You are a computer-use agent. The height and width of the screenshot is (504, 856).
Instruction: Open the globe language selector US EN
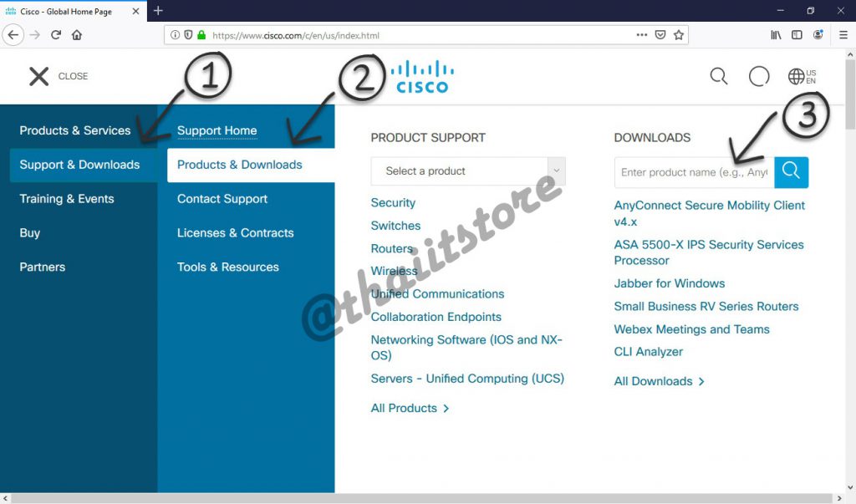point(802,76)
